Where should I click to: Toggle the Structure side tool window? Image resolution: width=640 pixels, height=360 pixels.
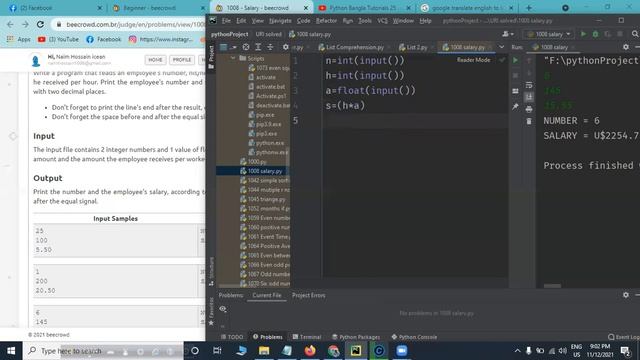[211, 271]
